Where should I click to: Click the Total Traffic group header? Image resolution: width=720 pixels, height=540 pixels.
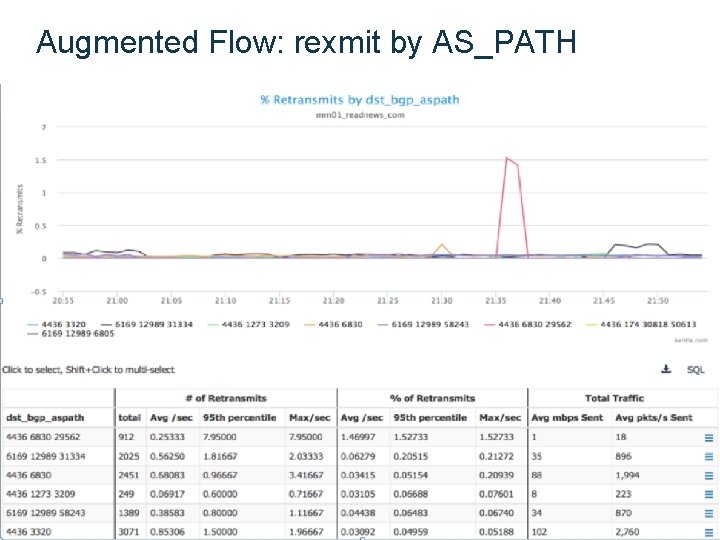[614, 398]
